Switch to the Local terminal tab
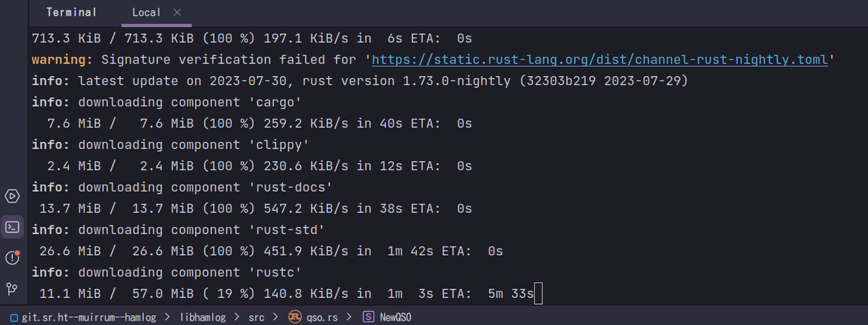868x325 pixels. pyautogui.click(x=146, y=12)
